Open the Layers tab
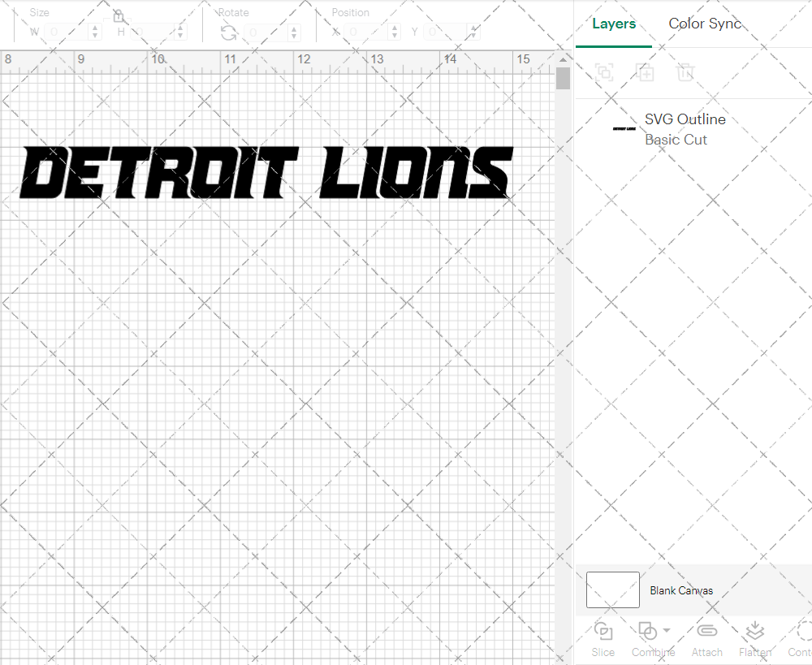The image size is (812, 665). tap(614, 24)
